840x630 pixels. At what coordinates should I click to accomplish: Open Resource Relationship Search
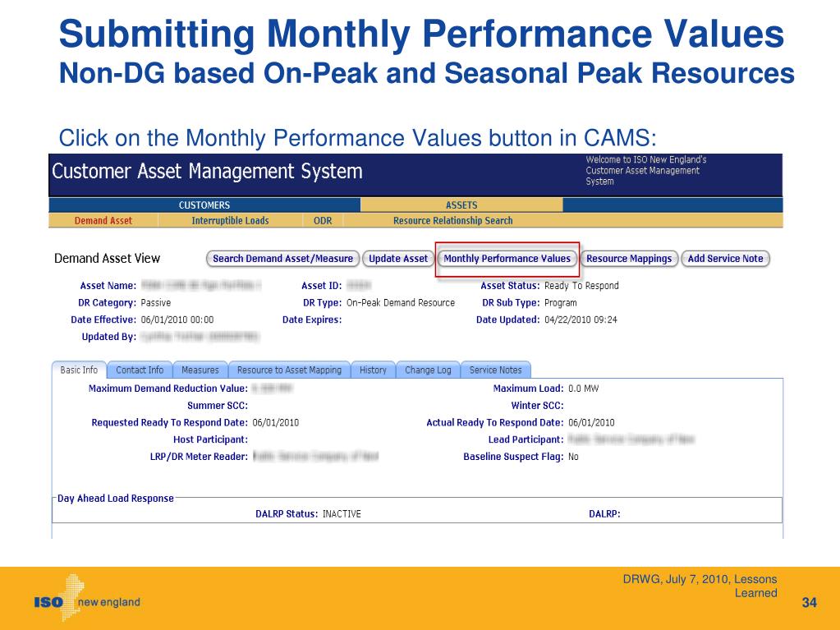tap(452, 221)
